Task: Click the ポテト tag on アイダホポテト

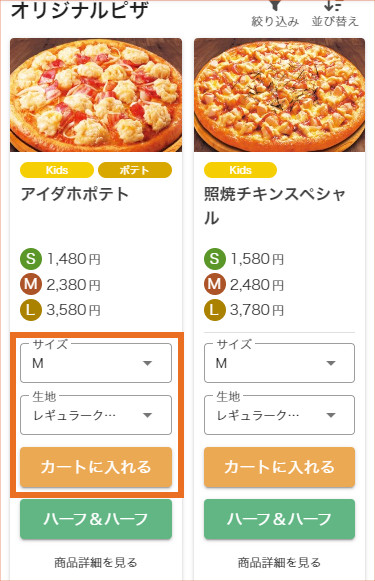Action: click(x=135, y=170)
